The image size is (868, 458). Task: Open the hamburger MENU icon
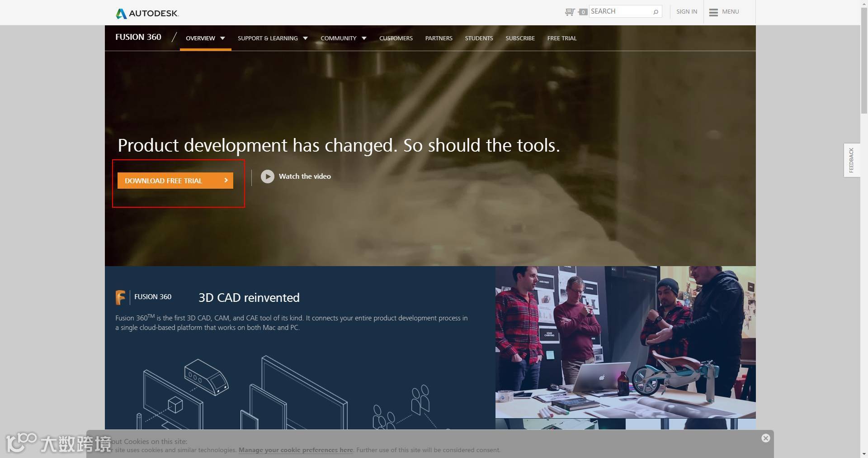[713, 12]
